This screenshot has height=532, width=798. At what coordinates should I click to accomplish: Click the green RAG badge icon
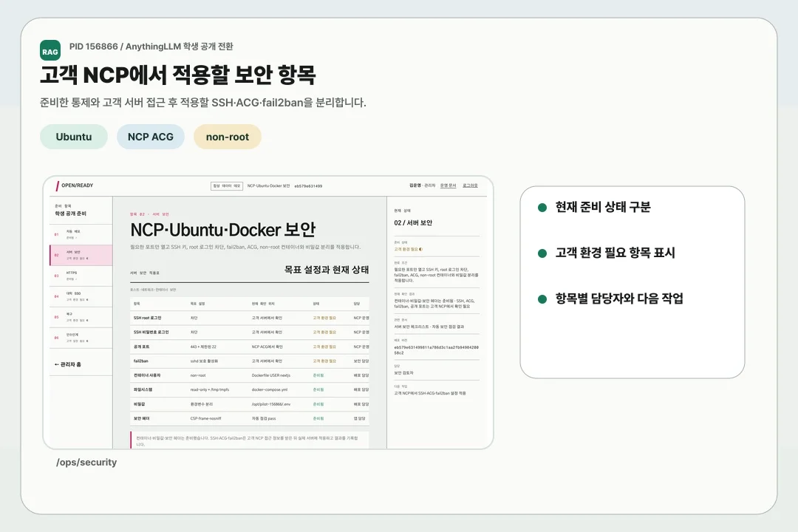point(50,50)
